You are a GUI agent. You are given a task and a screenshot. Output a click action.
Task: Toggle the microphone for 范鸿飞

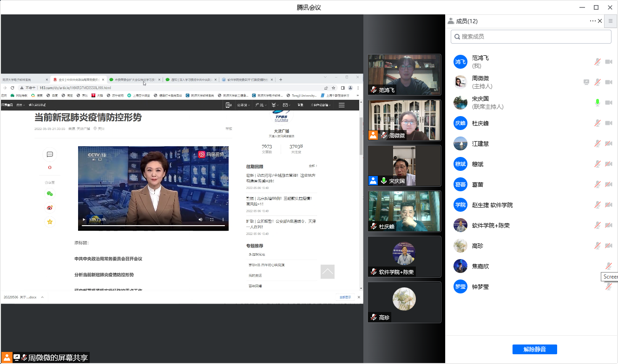coord(598,62)
